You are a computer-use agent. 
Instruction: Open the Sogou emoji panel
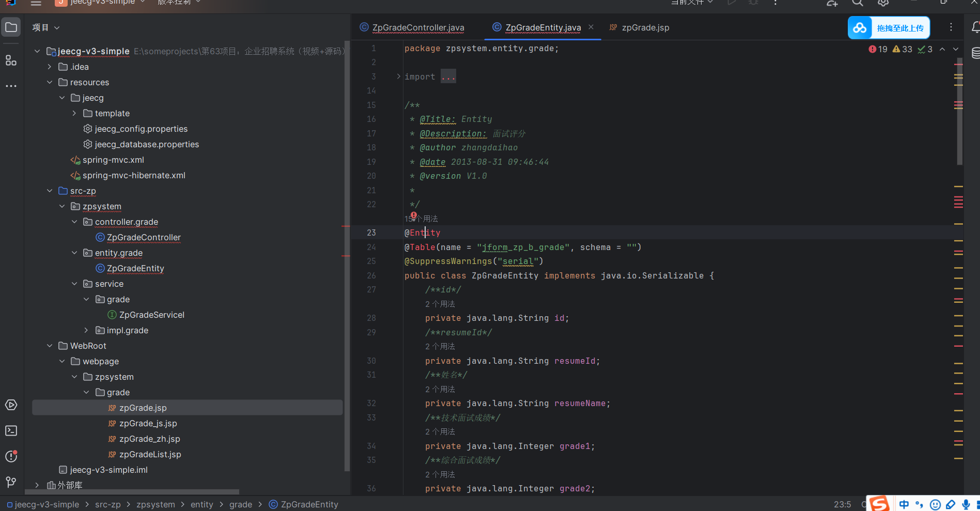coord(935,505)
